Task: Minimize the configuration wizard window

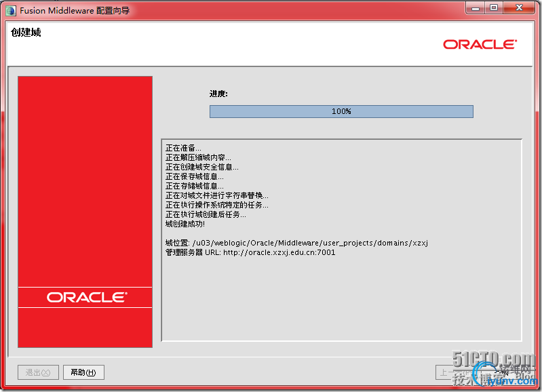Action: (476, 8)
